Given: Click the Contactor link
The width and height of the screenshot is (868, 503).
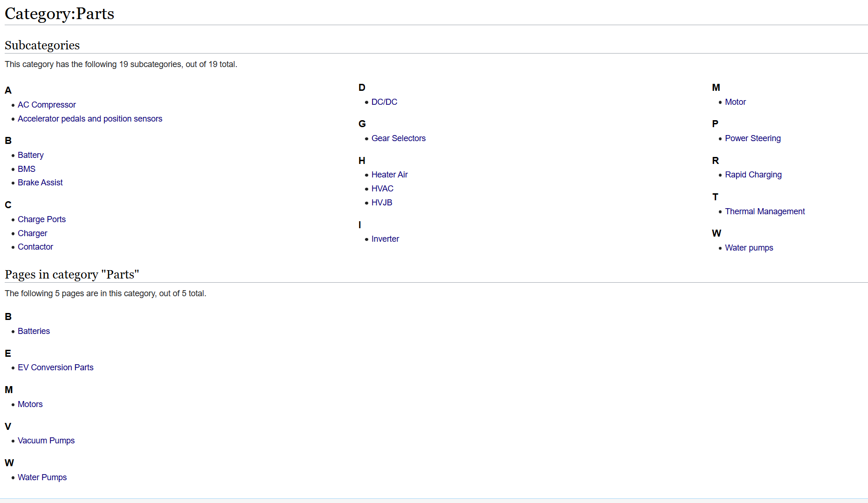Looking at the screenshot, I should coord(35,247).
